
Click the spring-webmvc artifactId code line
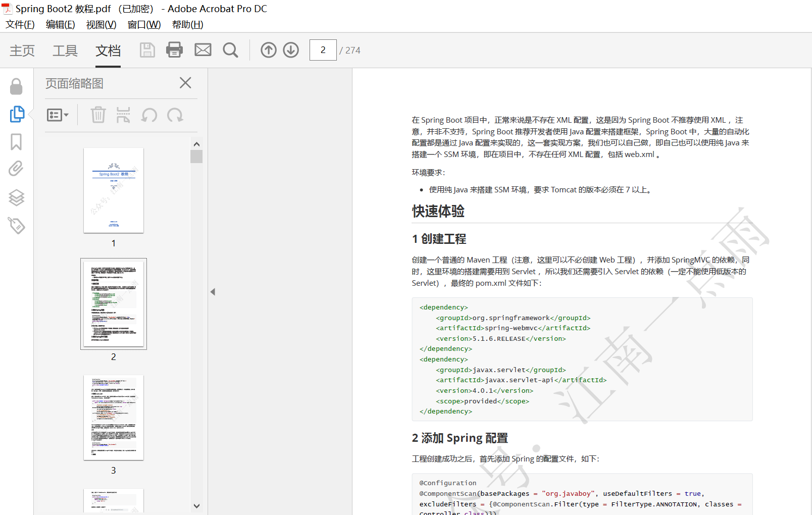pyautogui.click(x=513, y=328)
